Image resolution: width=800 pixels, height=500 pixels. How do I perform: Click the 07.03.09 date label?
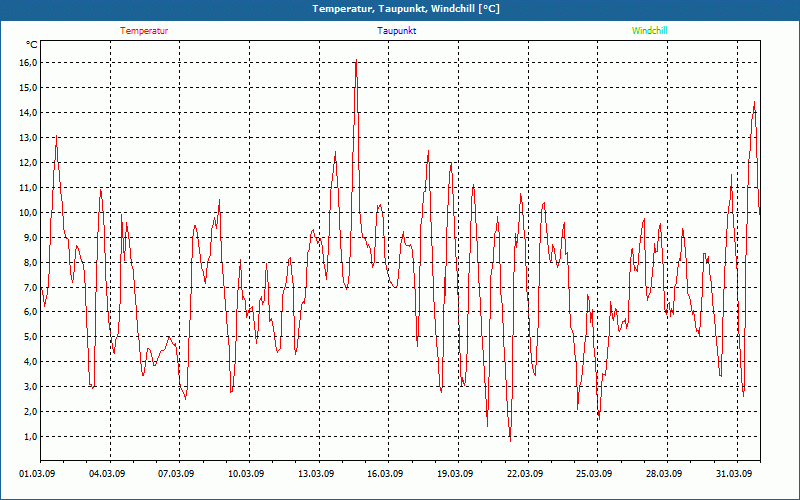176,473
